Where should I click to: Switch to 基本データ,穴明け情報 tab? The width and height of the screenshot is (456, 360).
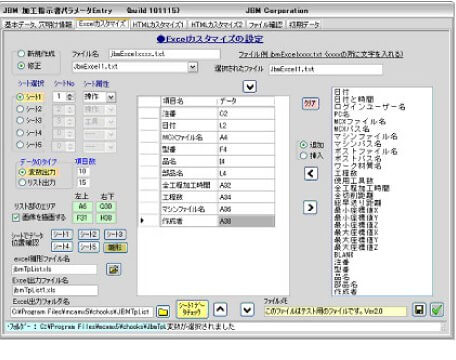point(39,25)
